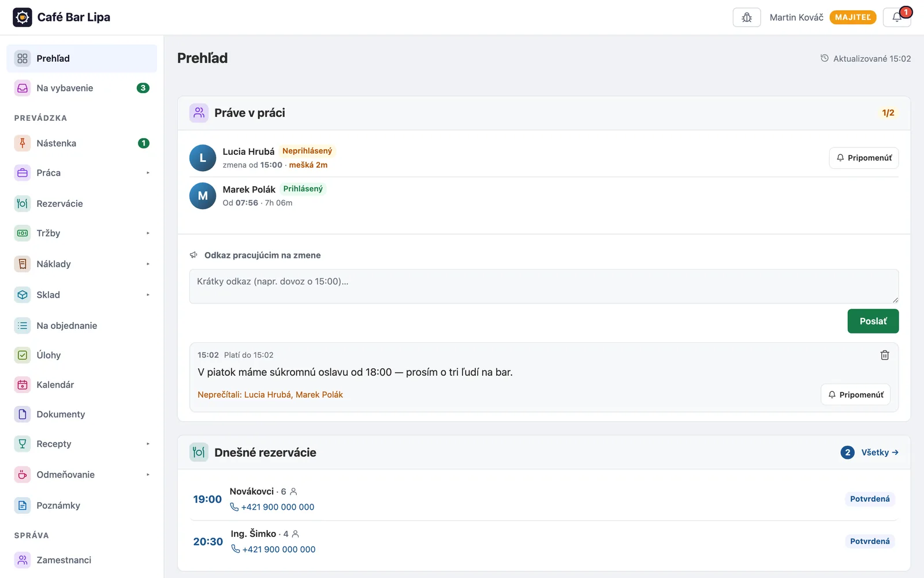This screenshot has height=578, width=924.
Task: Remind Lucia Hrubá with Pripomenúť
Action: tap(864, 158)
